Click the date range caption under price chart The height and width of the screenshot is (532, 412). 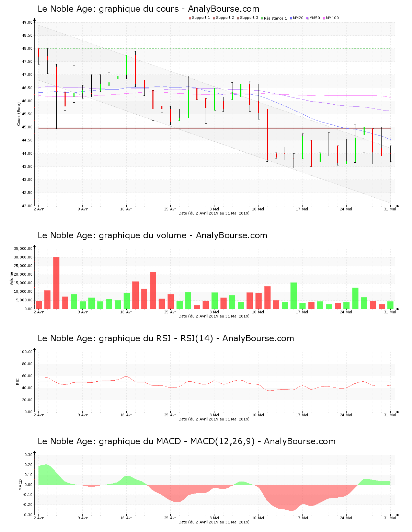tap(214, 213)
